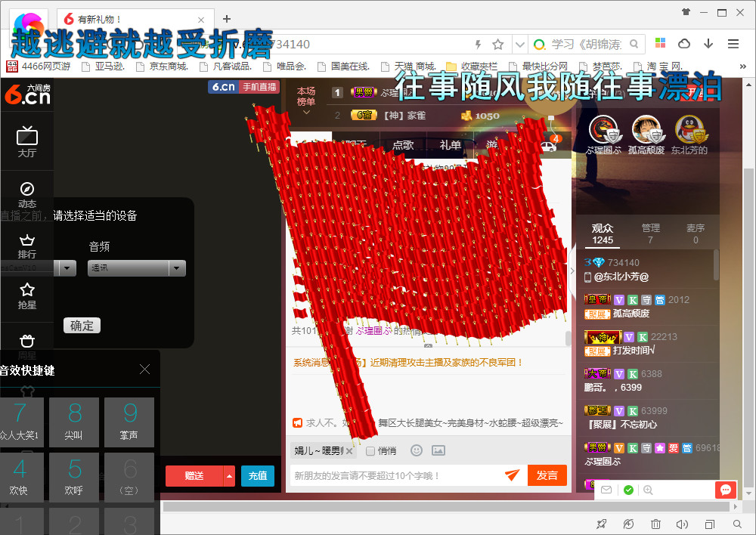756x535 pixels.
Task: Click the orange 发言 send button
Action: pos(547,475)
